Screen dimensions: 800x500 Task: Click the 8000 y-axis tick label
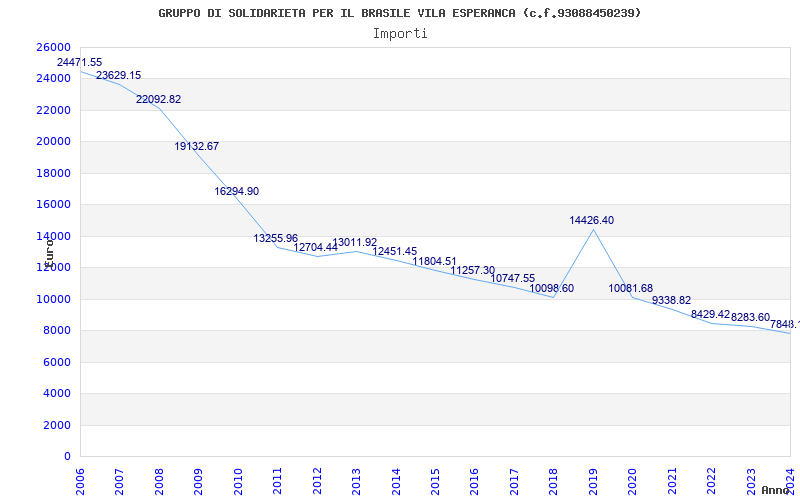(57, 331)
